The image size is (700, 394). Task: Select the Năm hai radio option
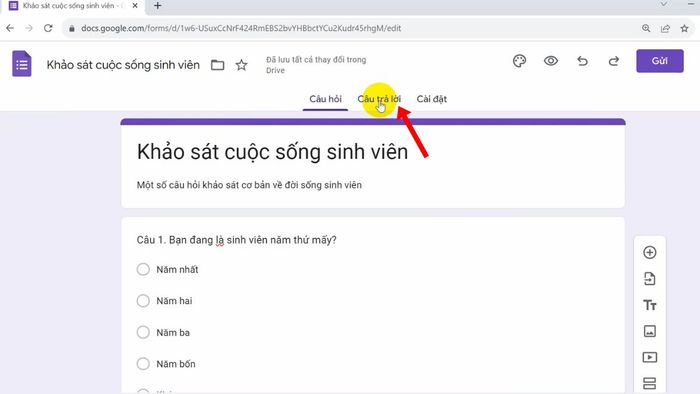[143, 301]
